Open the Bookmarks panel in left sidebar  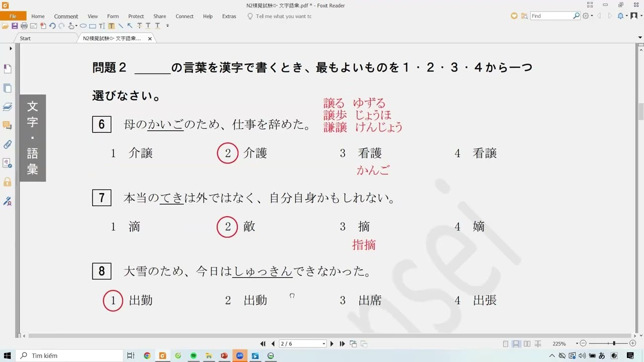(x=7, y=69)
